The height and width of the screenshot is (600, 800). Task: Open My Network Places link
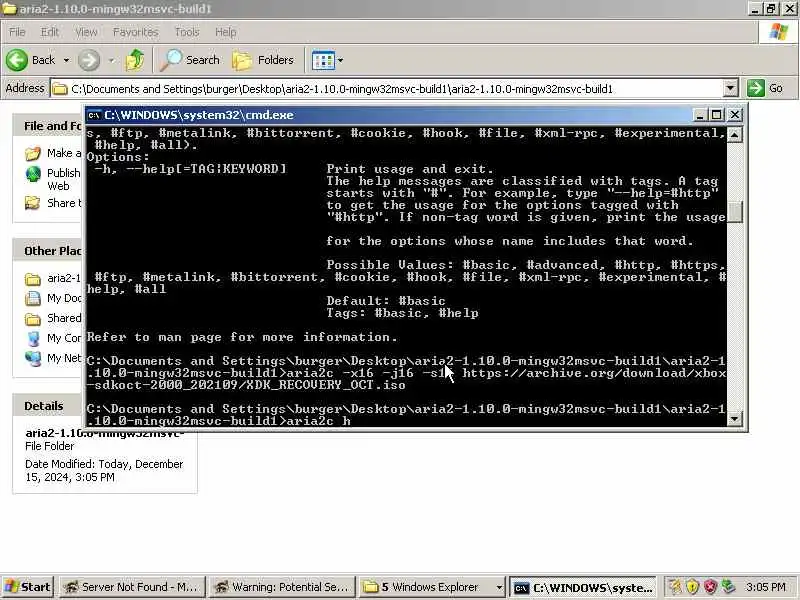pos(64,358)
